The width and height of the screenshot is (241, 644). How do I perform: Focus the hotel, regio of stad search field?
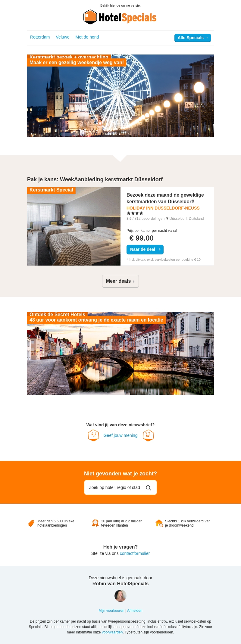[120, 487]
